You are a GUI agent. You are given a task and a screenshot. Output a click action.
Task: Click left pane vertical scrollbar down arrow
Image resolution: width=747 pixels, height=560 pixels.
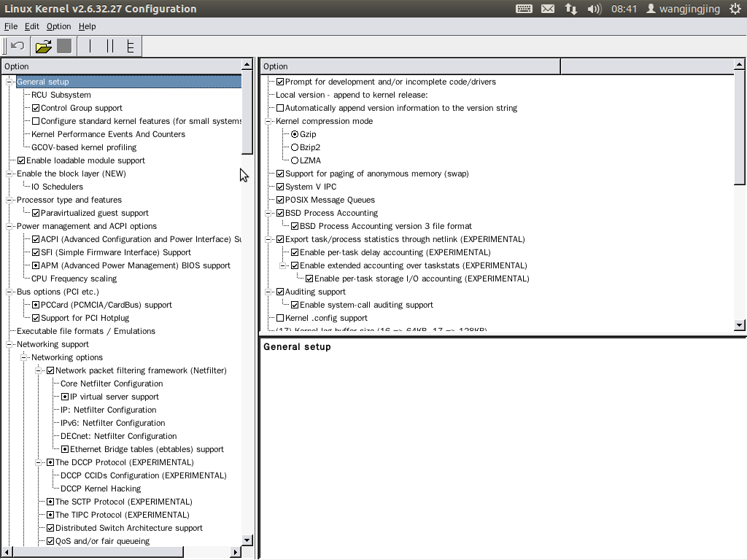(x=247, y=540)
